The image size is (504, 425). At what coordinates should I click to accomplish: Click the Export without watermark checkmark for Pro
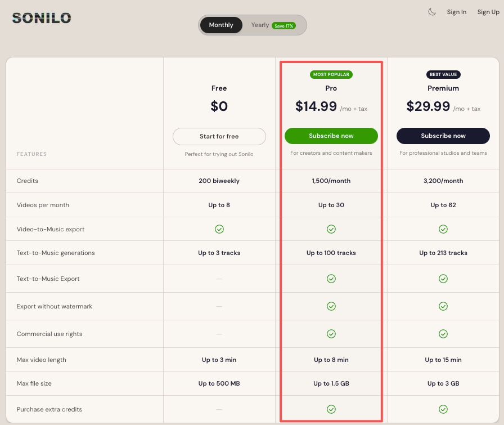click(331, 306)
